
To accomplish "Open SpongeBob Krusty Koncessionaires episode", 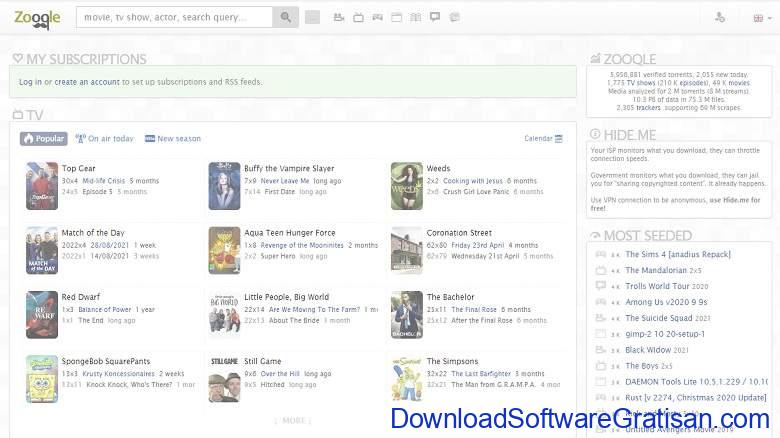I will [x=118, y=373].
